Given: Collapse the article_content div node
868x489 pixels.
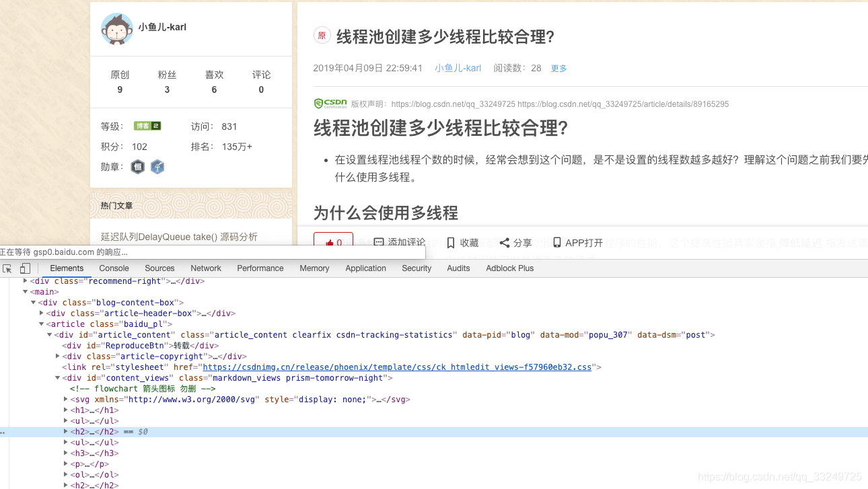Looking at the screenshot, I should click(x=50, y=335).
